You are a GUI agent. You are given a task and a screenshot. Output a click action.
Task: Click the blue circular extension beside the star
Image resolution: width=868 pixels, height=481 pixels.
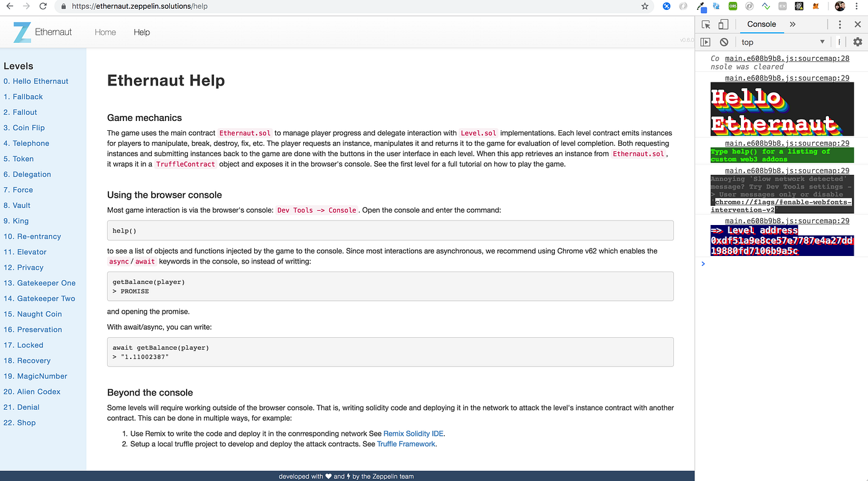[666, 6]
